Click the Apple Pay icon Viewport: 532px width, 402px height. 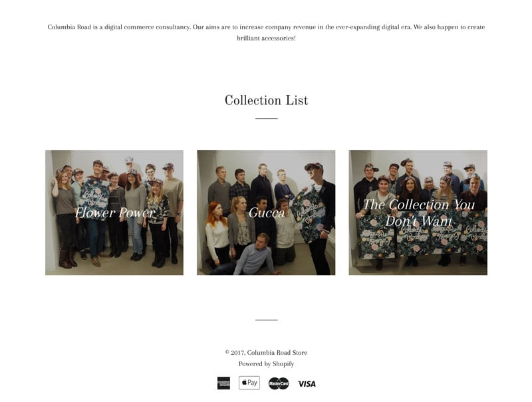(249, 383)
